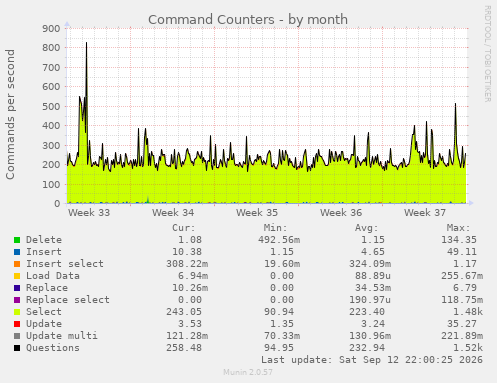Screen dimensions: 497x383
Task: Click the 'Last update' timestamp line
Action: click(372, 360)
